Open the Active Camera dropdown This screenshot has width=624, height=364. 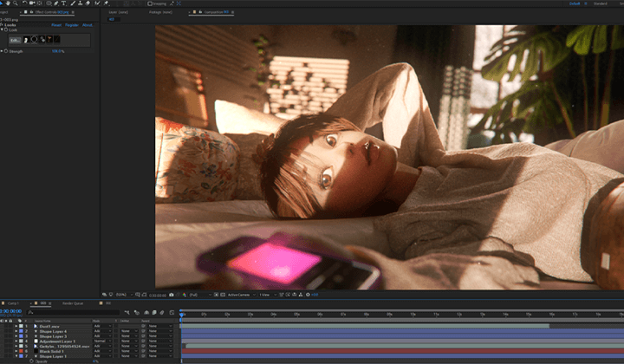pos(241,295)
